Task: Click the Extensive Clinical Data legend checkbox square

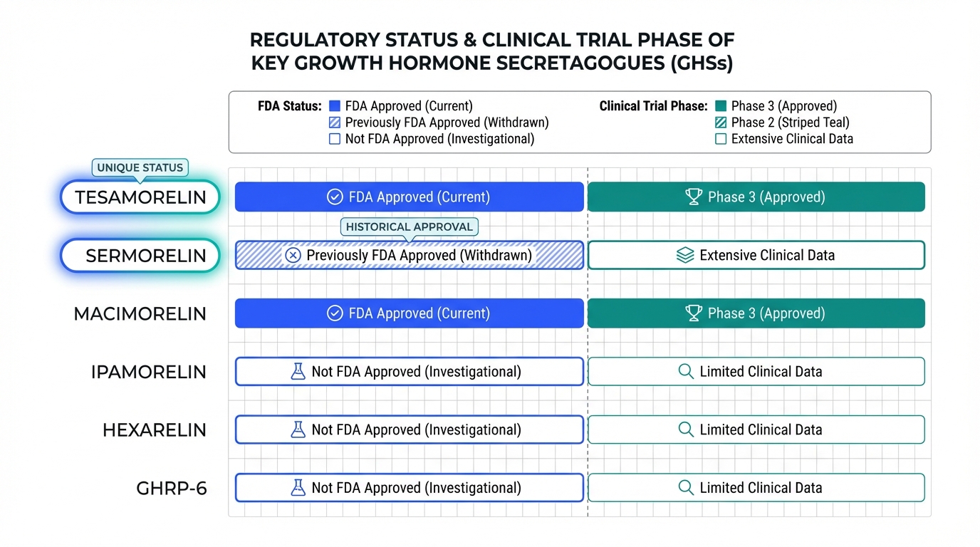Action: [x=720, y=139]
